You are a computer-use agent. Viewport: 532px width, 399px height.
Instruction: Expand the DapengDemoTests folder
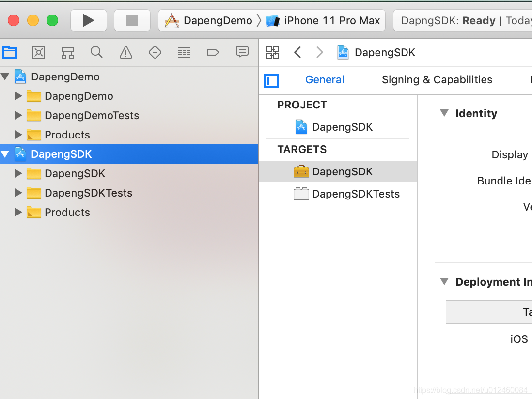click(18, 116)
